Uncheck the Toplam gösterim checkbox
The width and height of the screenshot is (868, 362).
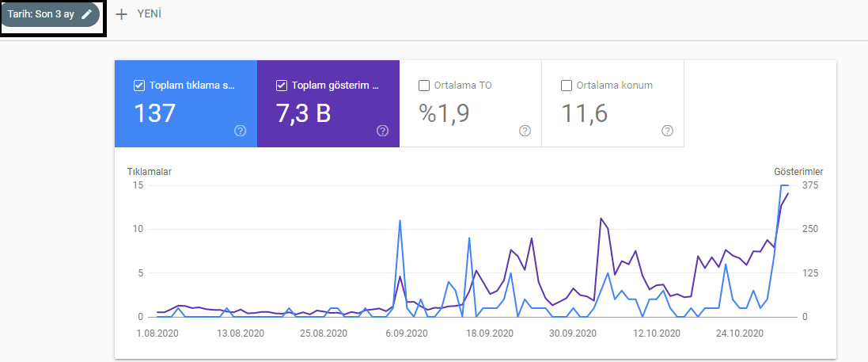(x=282, y=86)
